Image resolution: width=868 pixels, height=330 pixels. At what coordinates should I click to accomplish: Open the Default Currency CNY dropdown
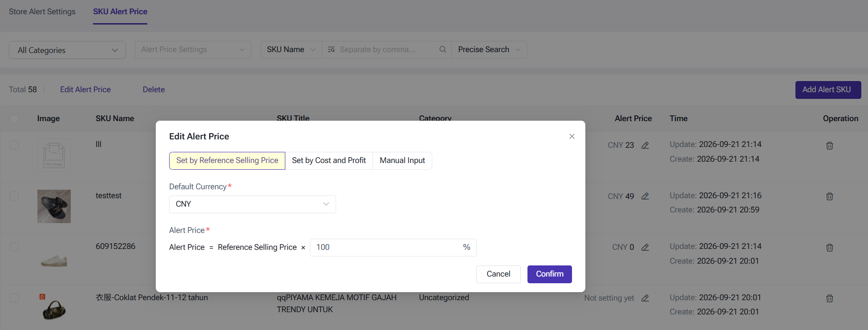252,204
